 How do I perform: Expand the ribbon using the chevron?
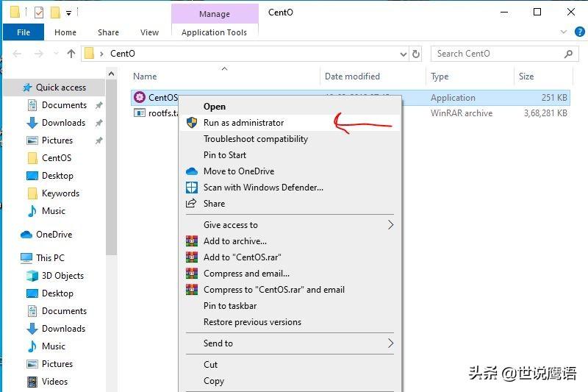point(563,32)
